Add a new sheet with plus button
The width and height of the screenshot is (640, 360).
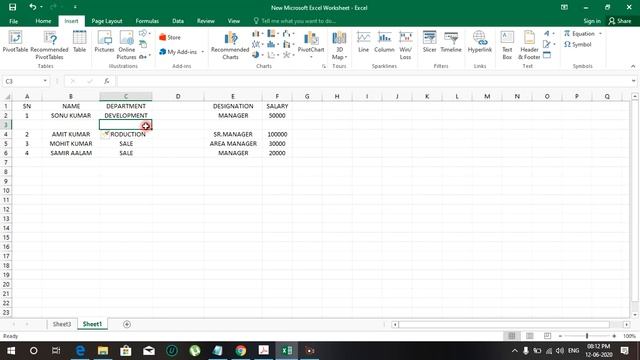pos(127,324)
